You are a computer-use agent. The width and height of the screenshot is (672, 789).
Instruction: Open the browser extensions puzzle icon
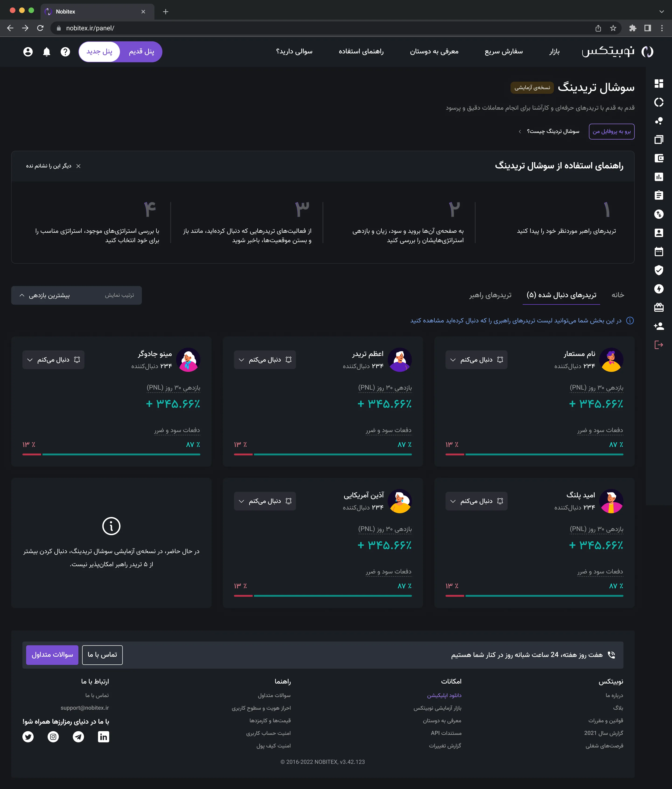point(632,28)
